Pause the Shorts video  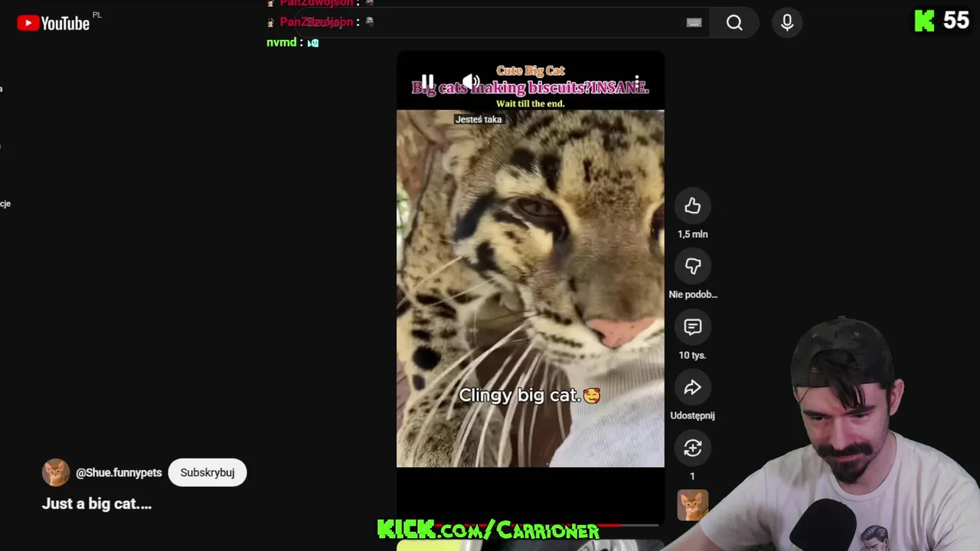[427, 82]
